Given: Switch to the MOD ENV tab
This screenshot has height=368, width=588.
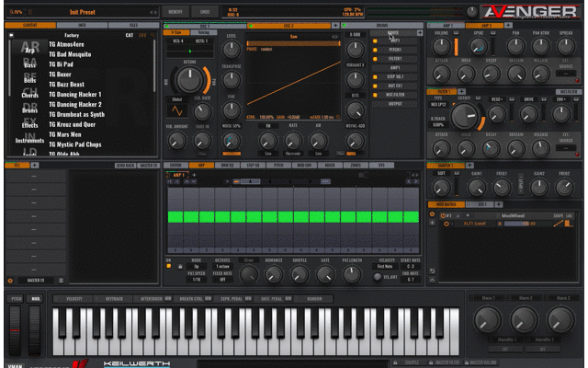Looking at the screenshot, I should [x=304, y=166].
